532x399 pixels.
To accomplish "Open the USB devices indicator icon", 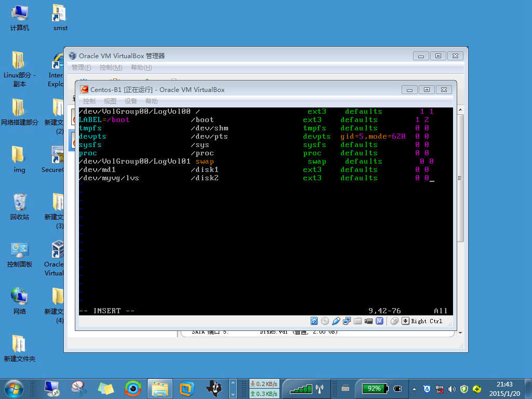I will [x=336, y=321].
